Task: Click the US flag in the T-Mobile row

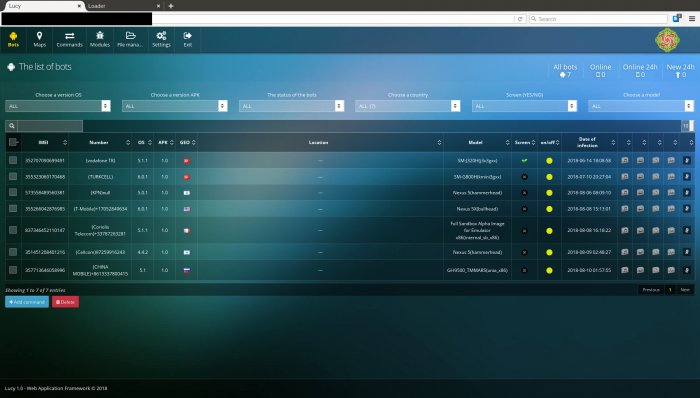Action: [187, 209]
